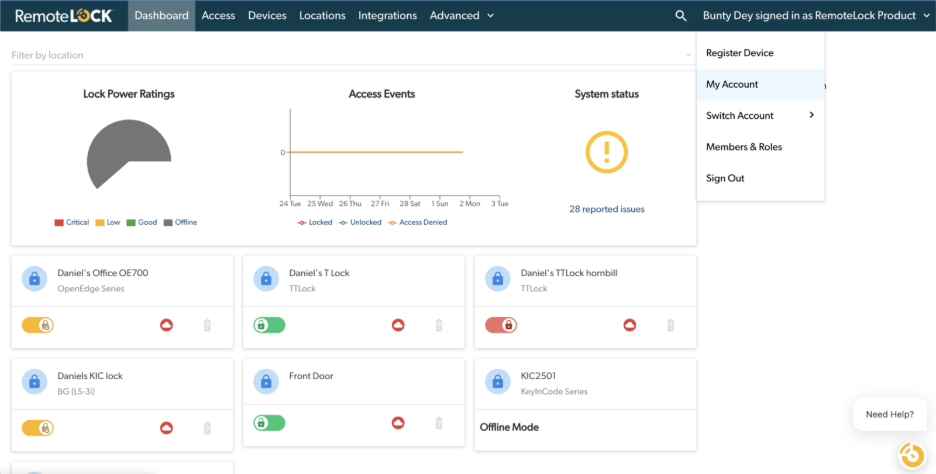Select Members & Roles menu entry
This screenshot has width=936, height=474.
coord(760,147)
